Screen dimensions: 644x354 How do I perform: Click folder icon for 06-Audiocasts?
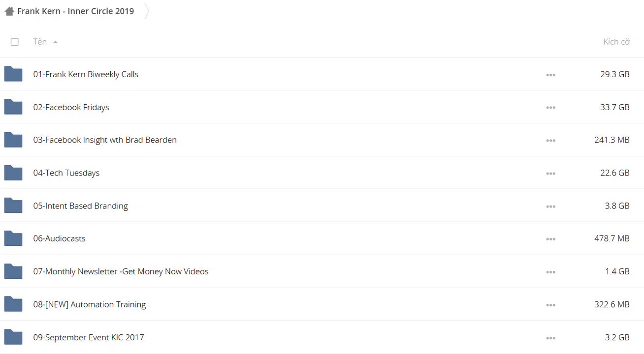pyautogui.click(x=13, y=238)
